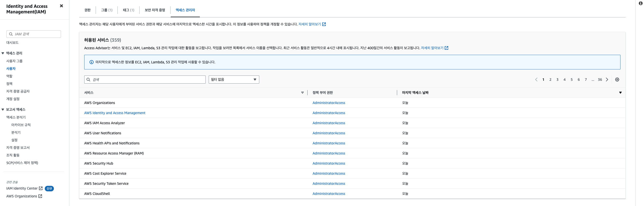Open 계정 설정 in the sidebar

[x=13, y=99]
